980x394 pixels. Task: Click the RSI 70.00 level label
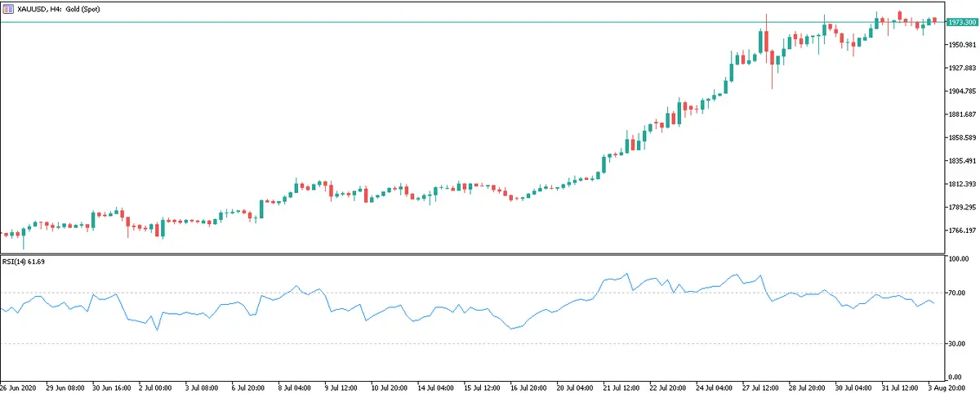(955, 293)
